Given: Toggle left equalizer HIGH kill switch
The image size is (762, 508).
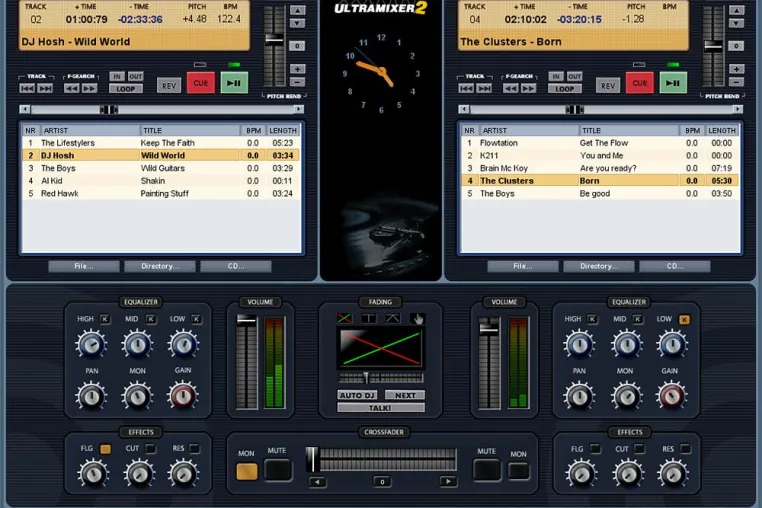Looking at the screenshot, I should [x=104, y=319].
